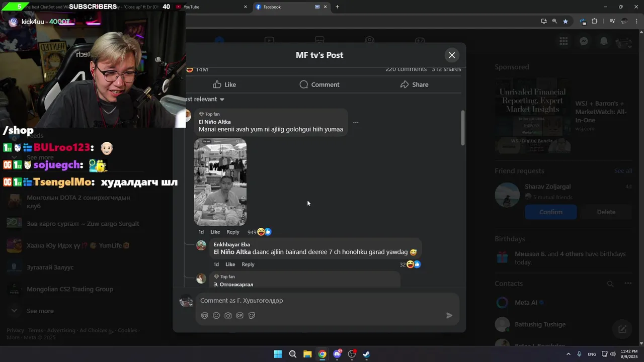Open the birthdays notice for Мишээл Б.
Image resolution: width=644 pixels, height=362 pixels.
tap(563, 258)
